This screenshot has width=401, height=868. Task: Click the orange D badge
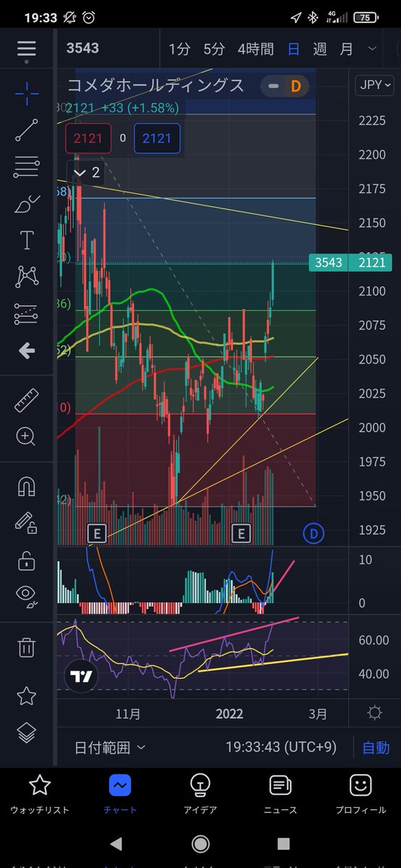click(296, 86)
